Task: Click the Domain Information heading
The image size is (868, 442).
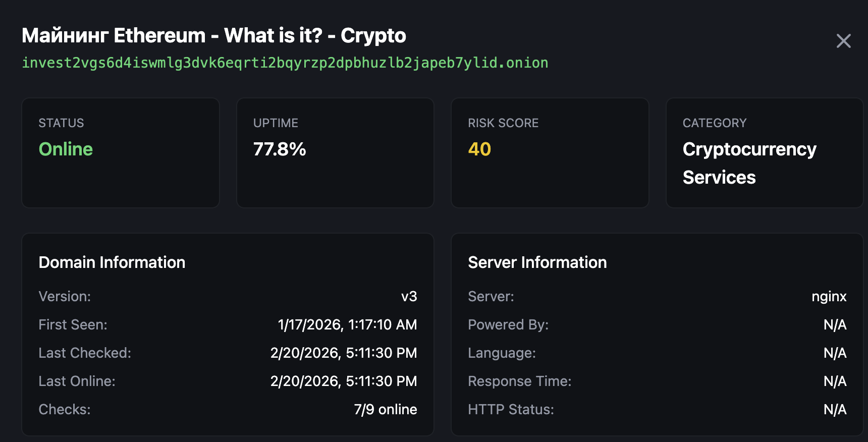Action: 112,262
